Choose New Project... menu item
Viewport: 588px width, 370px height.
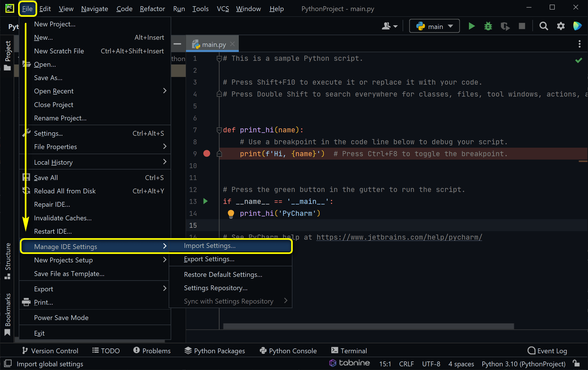(95, 24)
